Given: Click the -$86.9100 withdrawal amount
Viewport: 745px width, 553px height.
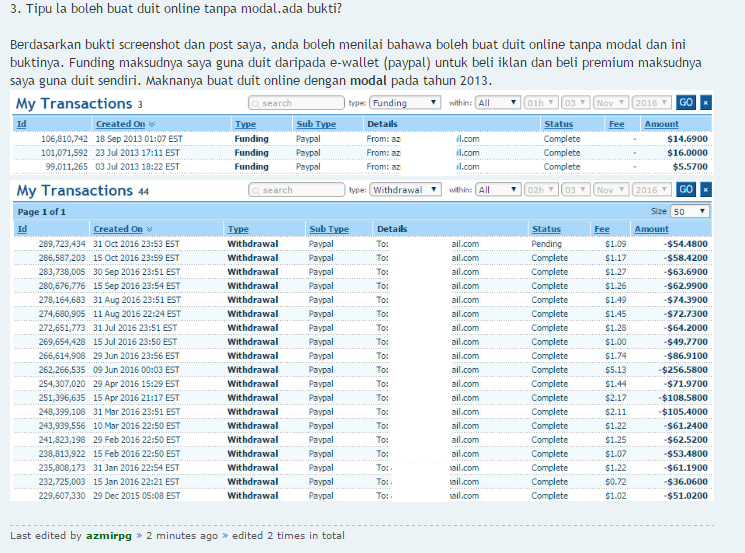Looking at the screenshot, I should (685, 356).
